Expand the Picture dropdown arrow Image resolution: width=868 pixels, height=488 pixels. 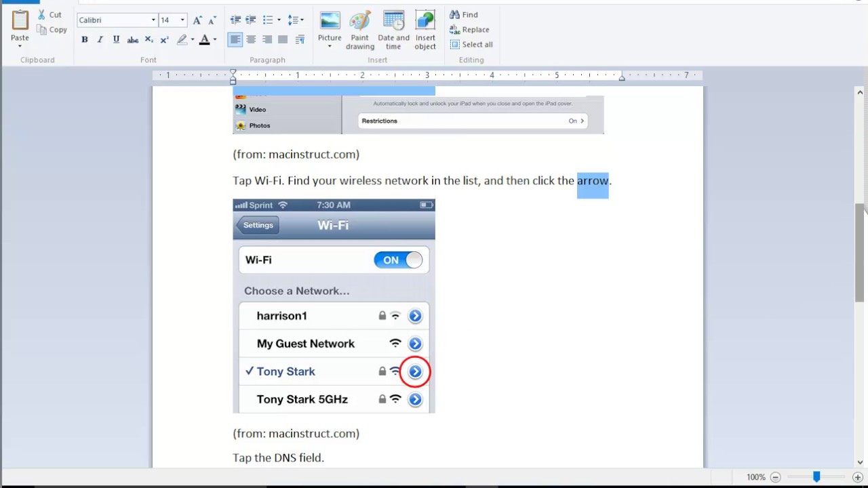[x=330, y=46]
